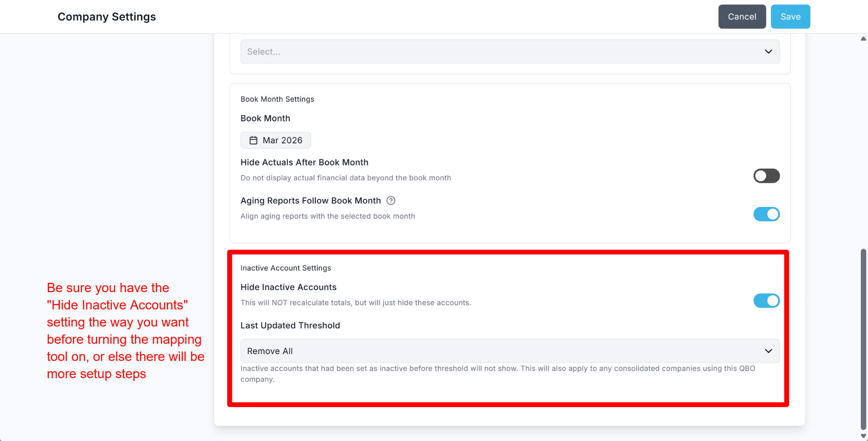Viewport: 868px width, 441px height.
Task: Click the chevron arrow on the Select... dropdown
Action: pos(768,52)
